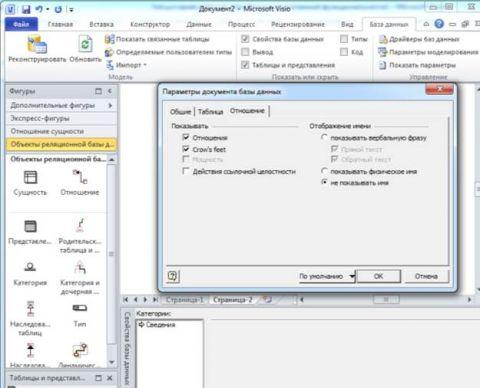Image resolution: width=480 pixels, height=388 pixels.
Task: Insert new page tab icon
Action: 267,299
